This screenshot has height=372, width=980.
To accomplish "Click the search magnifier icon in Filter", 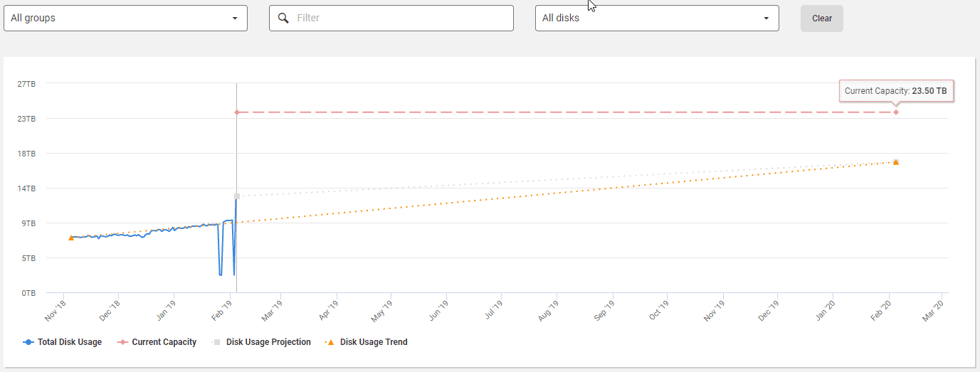I will pos(283,18).
